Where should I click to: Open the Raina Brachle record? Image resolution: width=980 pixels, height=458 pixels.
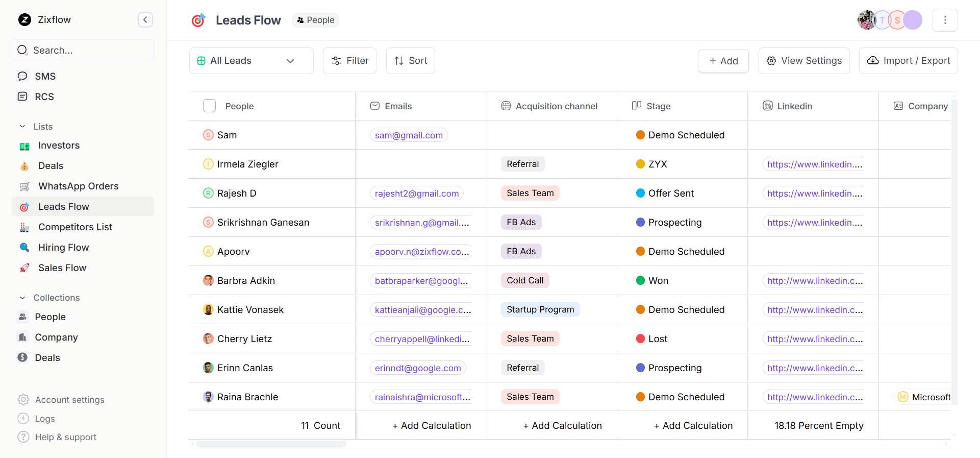[247, 397]
